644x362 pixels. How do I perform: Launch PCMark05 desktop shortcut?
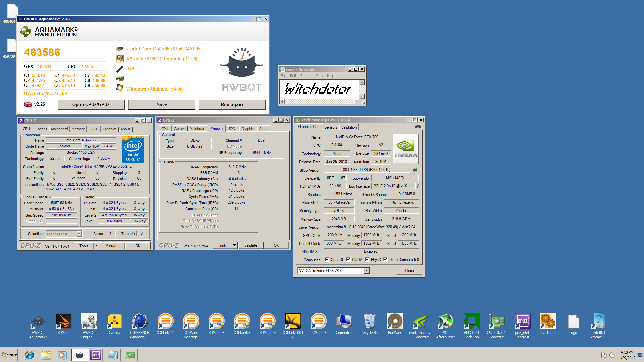pyautogui.click(x=318, y=324)
